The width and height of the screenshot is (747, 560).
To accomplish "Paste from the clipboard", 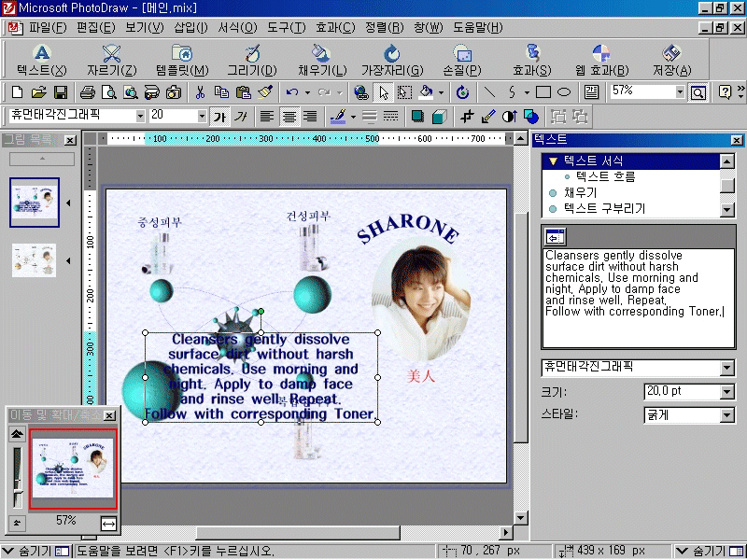I will [x=244, y=91].
